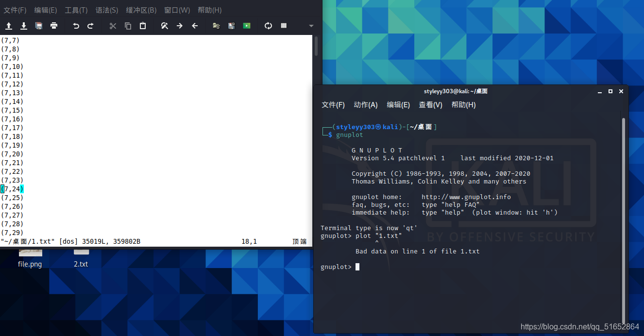Click the printer icon in gVim toolbar
This screenshot has width=644, height=336.
(54, 26)
